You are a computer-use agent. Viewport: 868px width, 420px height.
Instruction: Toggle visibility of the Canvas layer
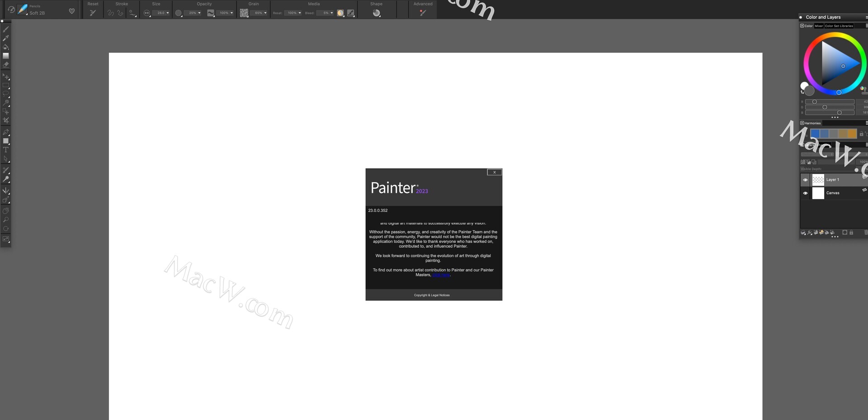(805, 193)
